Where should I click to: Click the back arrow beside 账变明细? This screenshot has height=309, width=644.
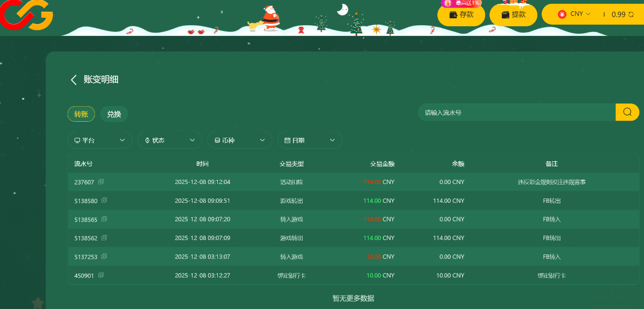(74, 80)
